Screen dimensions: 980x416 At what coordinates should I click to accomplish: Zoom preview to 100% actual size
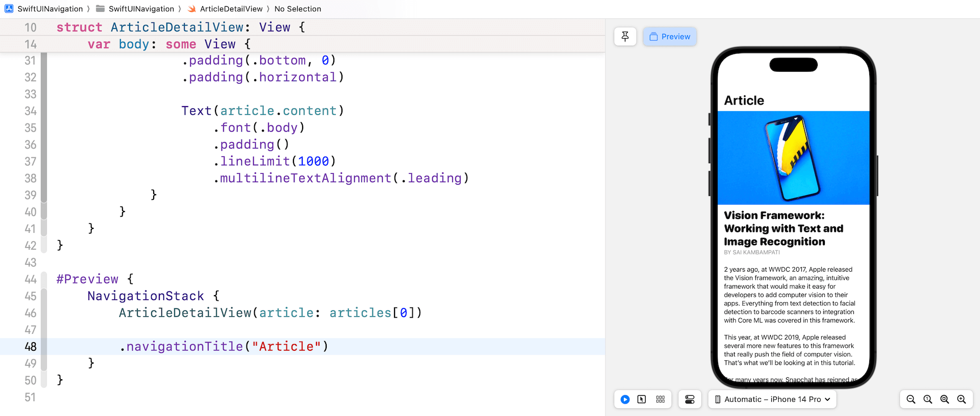(x=927, y=399)
